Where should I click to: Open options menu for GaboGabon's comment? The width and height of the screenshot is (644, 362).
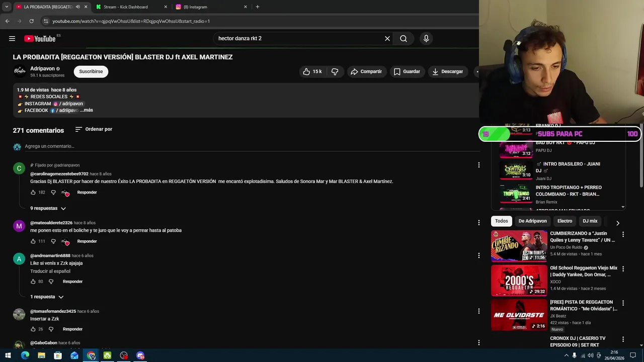click(478, 343)
